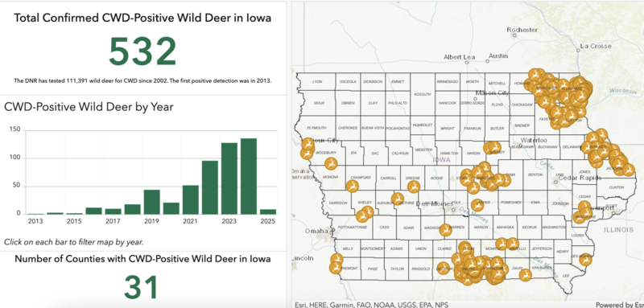Click the "Rochester" city label
This screenshot has width=644, height=308.
(x=522, y=30)
